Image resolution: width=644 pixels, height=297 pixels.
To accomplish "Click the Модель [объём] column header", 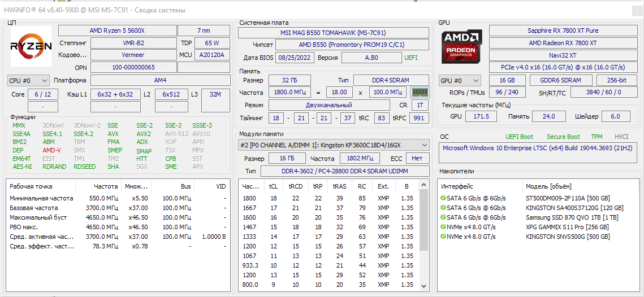I will click(x=580, y=187).
